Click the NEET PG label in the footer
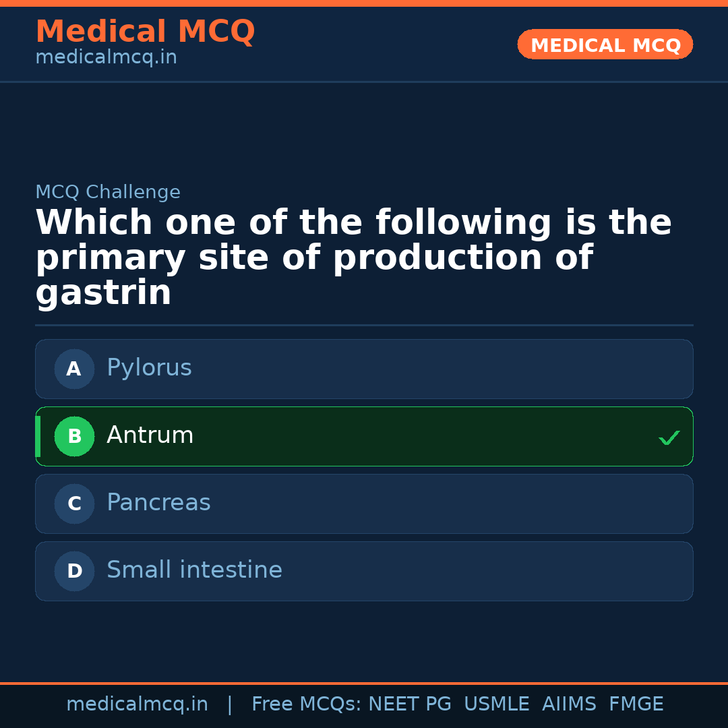This screenshot has height=728, width=728. 409,703
